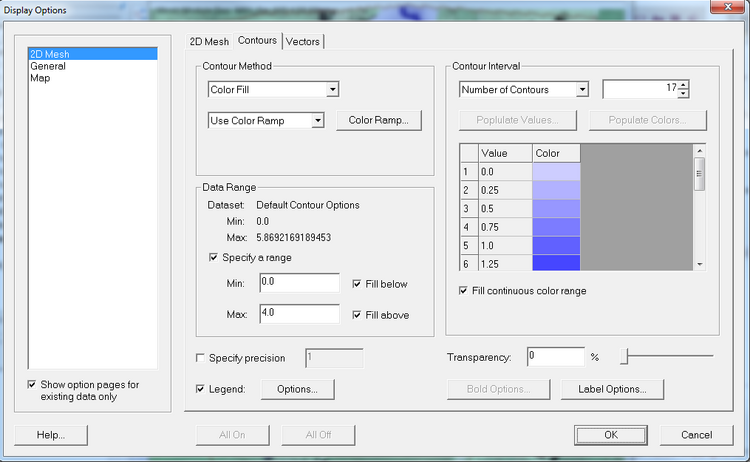750x462 pixels.
Task: Open legend Options... button
Action: click(297, 389)
